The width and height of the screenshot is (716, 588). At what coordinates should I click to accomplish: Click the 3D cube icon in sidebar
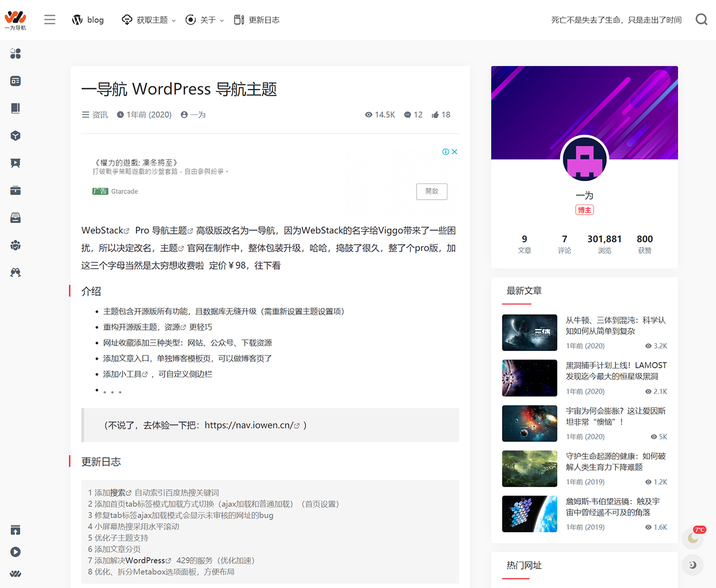click(15, 135)
